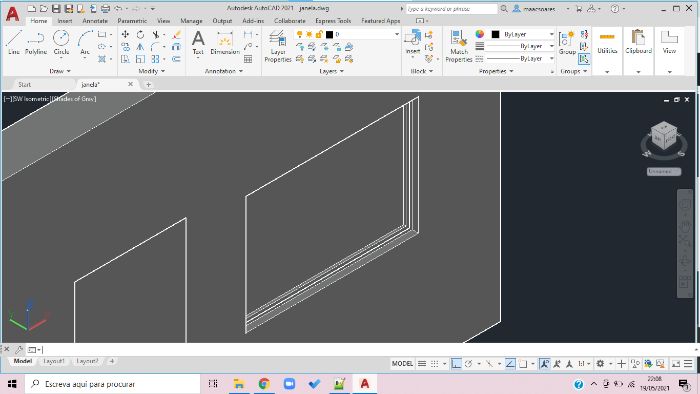Select the Polyline tool
700x394 pixels.
[36, 43]
